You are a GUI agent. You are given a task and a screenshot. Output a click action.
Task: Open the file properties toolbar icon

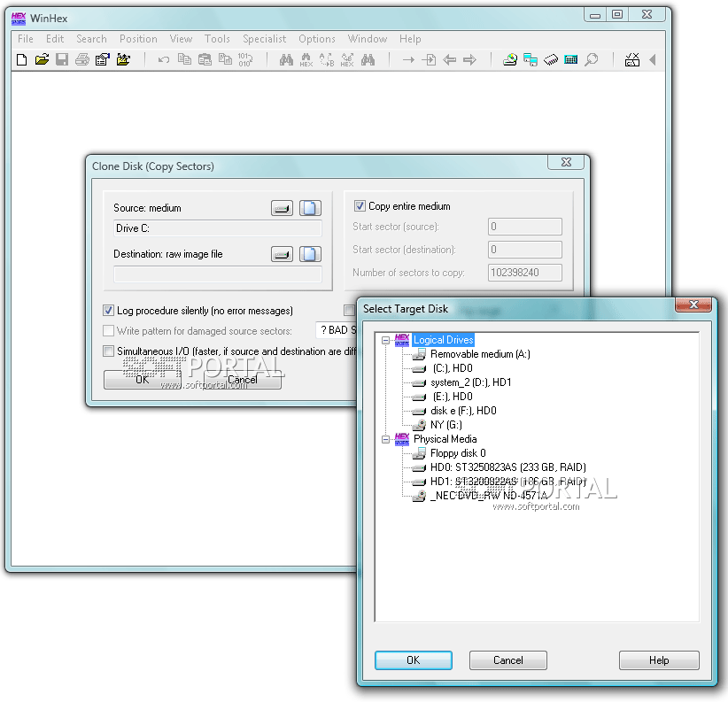(x=102, y=60)
